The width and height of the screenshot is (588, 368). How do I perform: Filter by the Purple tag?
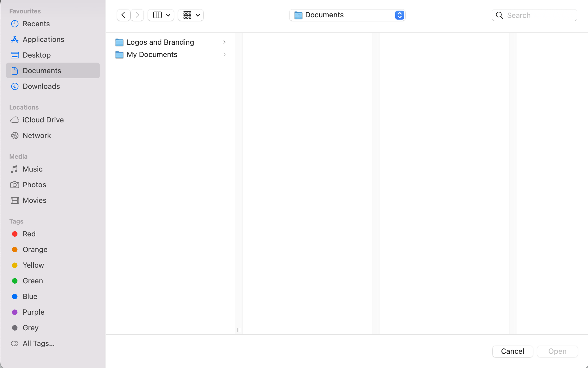click(33, 312)
